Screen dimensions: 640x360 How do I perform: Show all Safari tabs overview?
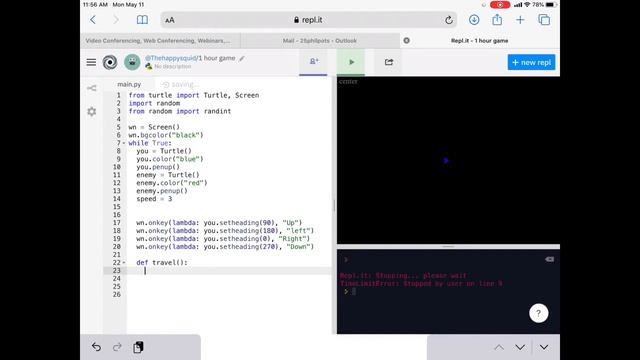click(544, 20)
